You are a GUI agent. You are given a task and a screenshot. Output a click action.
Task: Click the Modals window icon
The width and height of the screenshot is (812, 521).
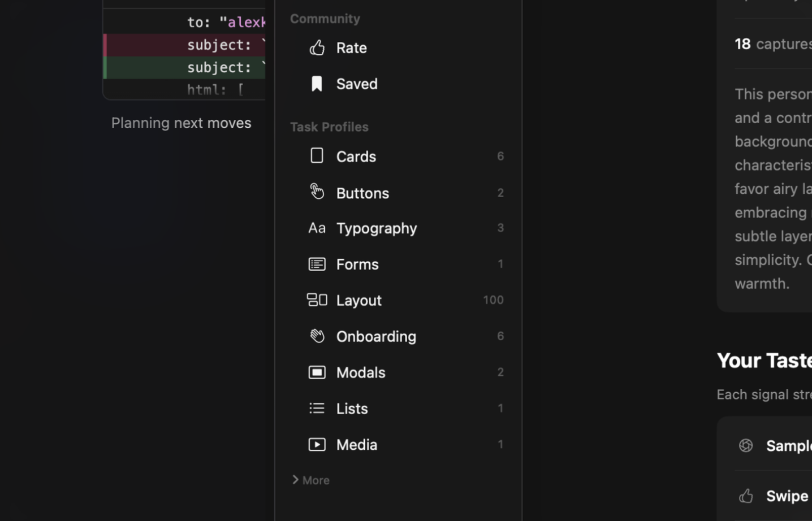tap(317, 372)
